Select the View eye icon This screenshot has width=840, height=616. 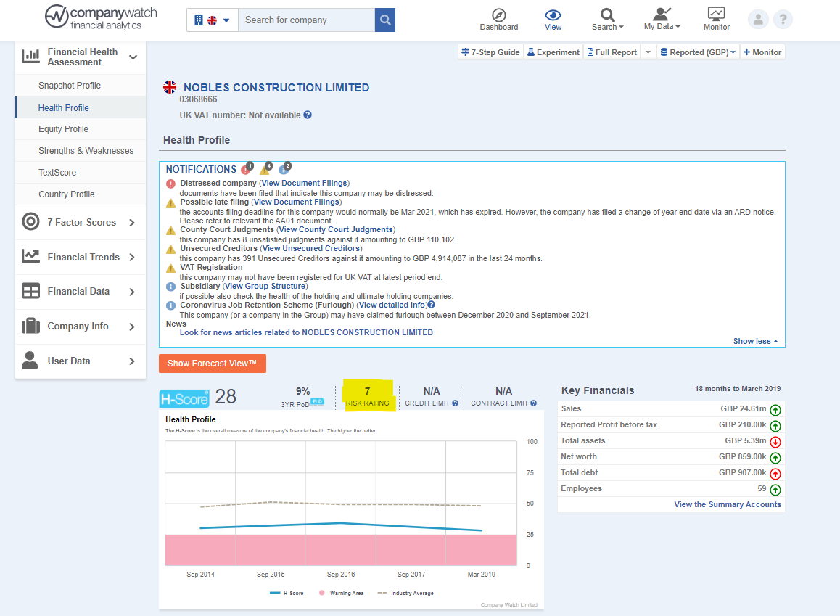553,15
